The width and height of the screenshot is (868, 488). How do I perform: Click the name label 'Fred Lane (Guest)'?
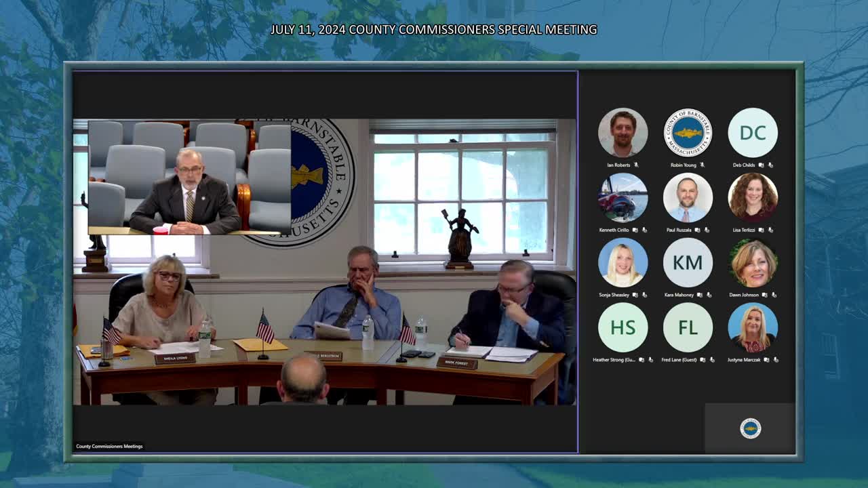tap(680, 361)
